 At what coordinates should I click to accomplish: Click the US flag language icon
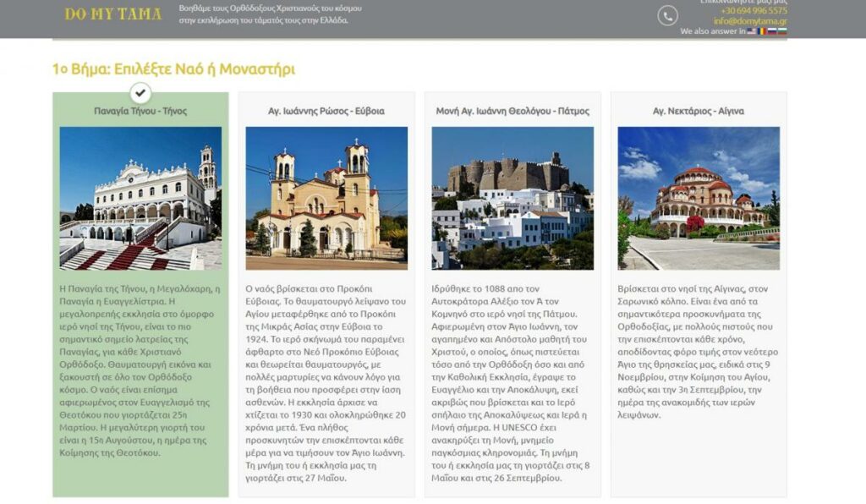pyautogui.click(x=751, y=31)
